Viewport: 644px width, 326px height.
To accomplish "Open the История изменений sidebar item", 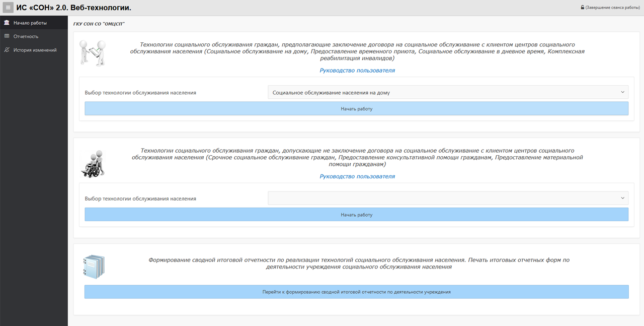I will coord(34,50).
